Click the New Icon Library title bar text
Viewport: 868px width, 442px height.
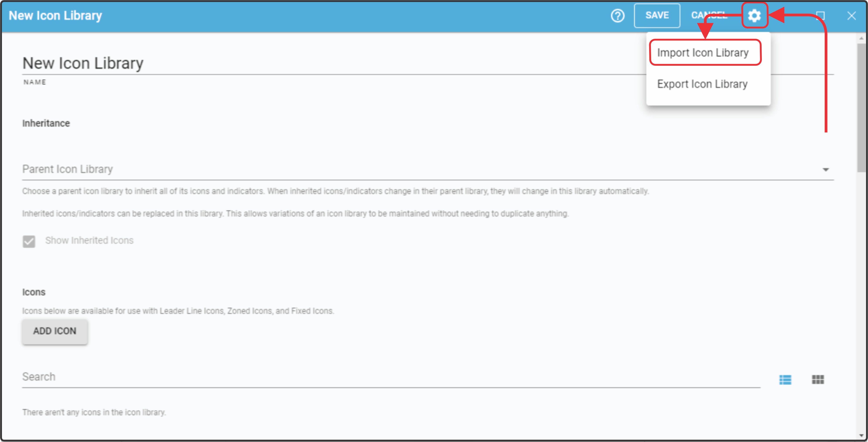point(55,15)
